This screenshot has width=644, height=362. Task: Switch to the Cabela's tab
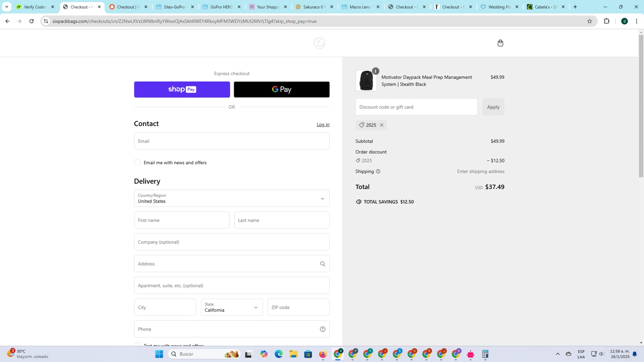click(x=546, y=7)
